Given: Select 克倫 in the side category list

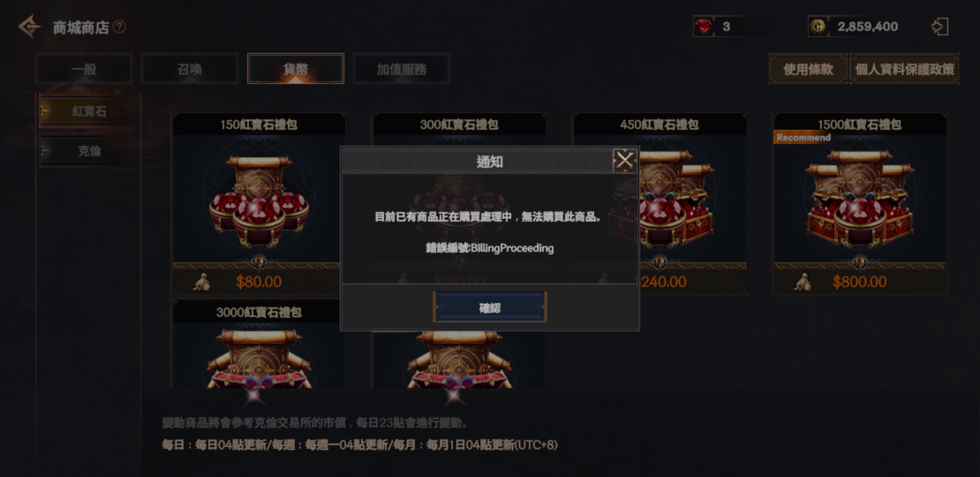Looking at the screenshot, I should pos(90,151).
